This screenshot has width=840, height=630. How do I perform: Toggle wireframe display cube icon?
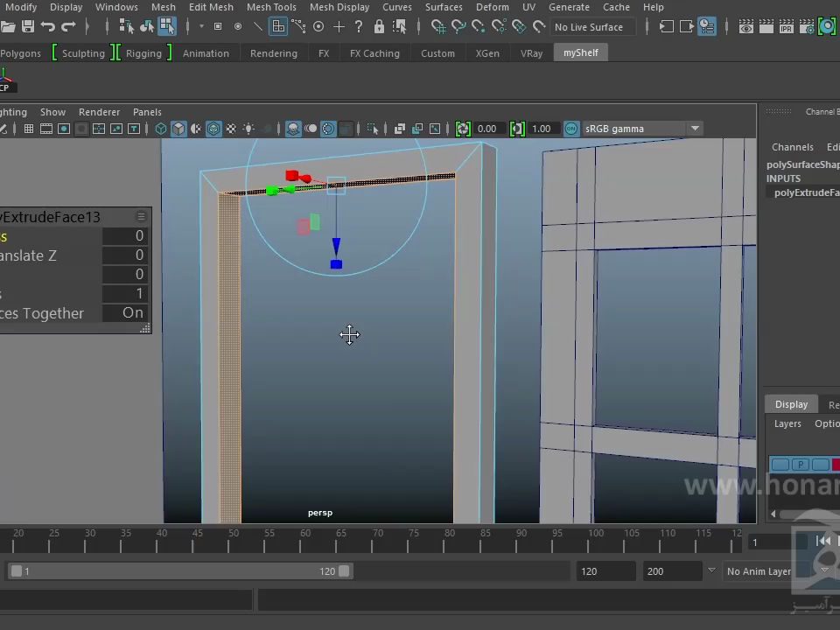tap(161, 129)
